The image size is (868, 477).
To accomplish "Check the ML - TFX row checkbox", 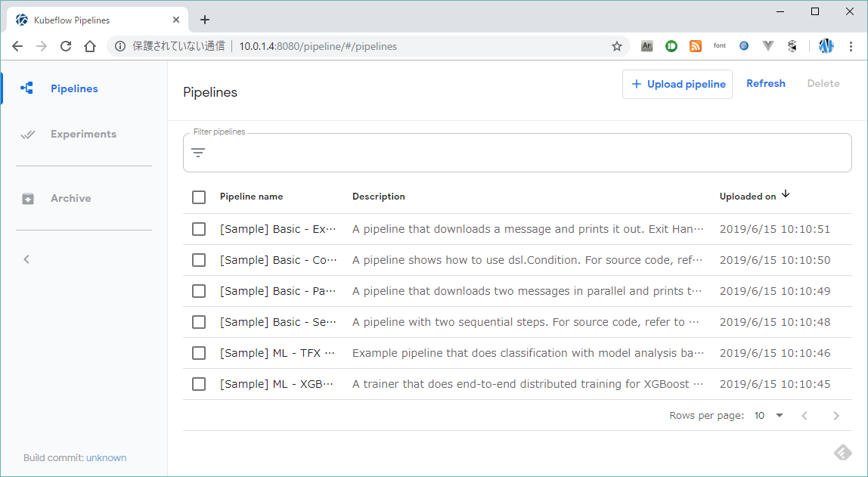I will 199,353.
